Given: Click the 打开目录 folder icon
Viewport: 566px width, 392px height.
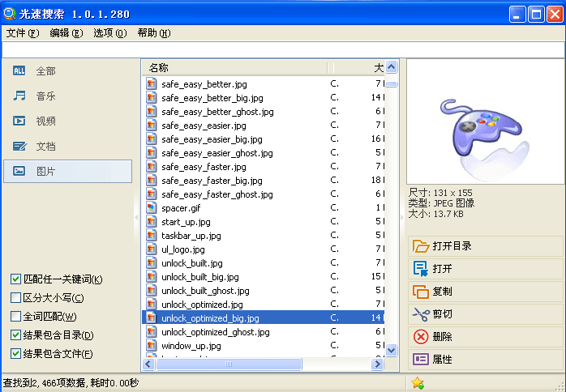Looking at the screenshot, I should 420,246.
